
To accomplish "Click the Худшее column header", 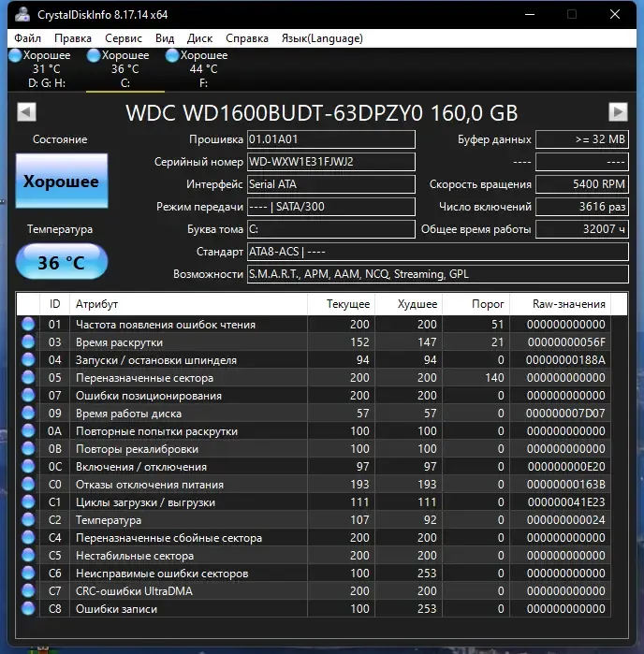I will pos(409,304).
